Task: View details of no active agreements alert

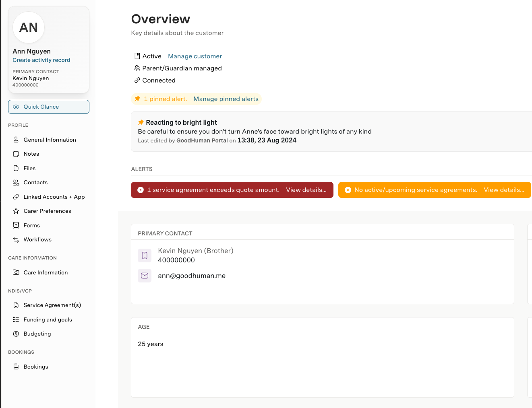Action: (x=504, y=190)
